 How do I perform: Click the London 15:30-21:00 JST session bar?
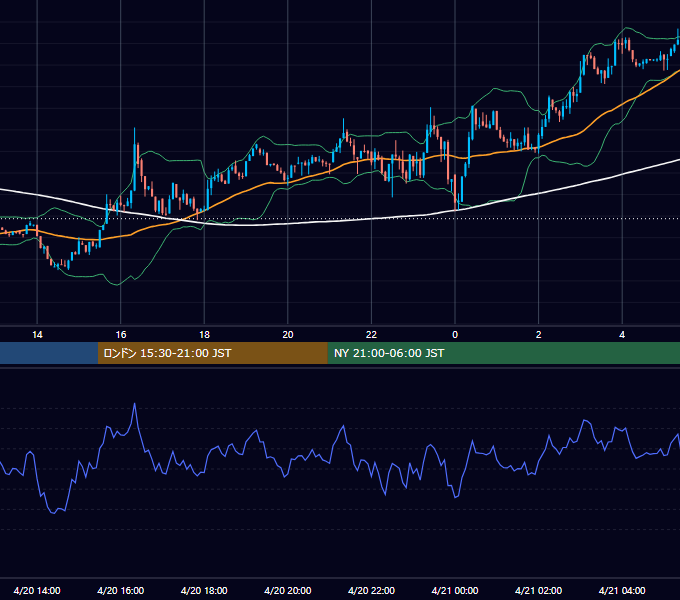[212, 353]
